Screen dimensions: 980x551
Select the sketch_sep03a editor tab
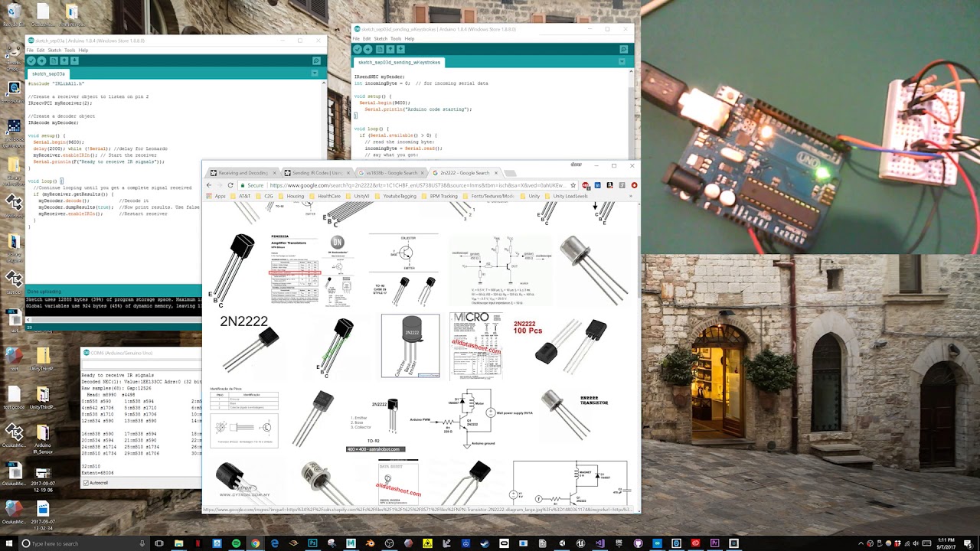(x=48, y=74)
